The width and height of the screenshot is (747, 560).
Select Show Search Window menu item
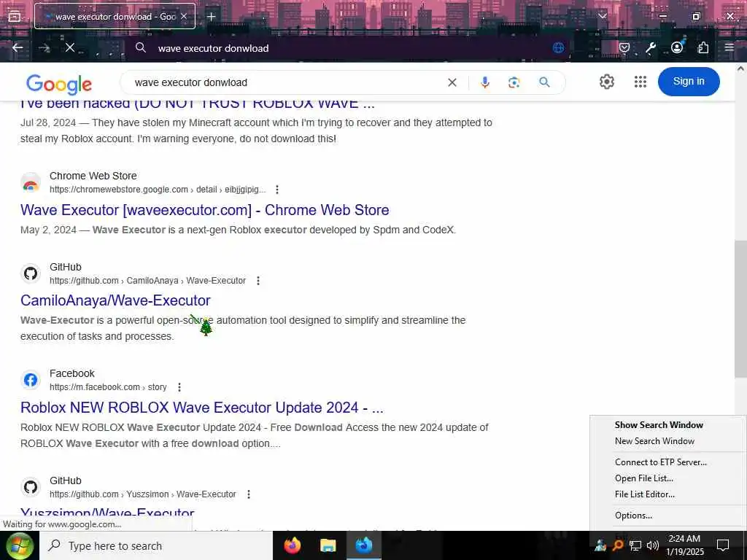click(659, 425)
